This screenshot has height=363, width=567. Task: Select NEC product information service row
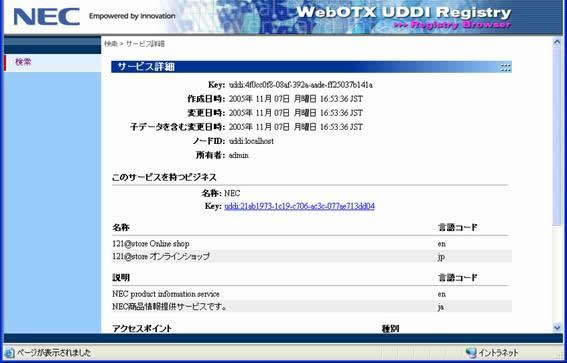(312, 294)
